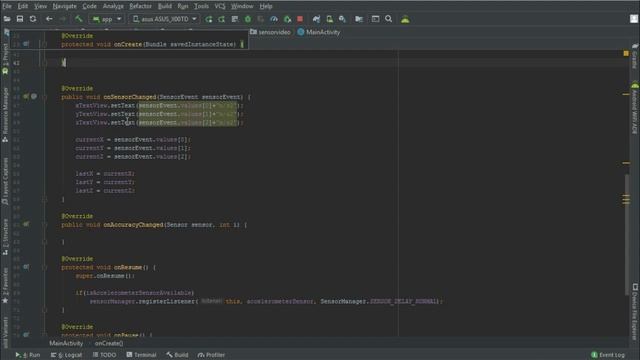640x360 pixels.
Task: Navigate forward with the right arrow icon
Action: (62, 19)
